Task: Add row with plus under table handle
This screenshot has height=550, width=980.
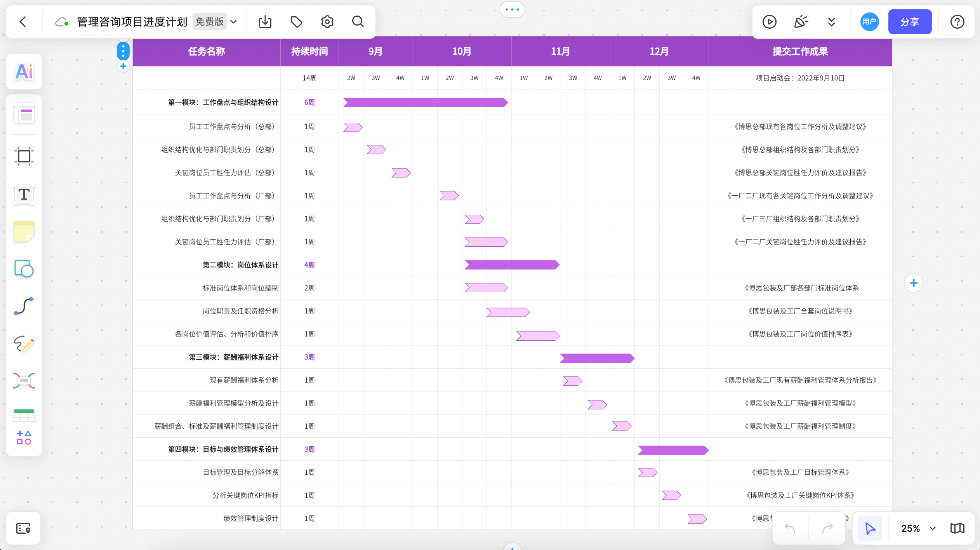Action: (123, 66)
